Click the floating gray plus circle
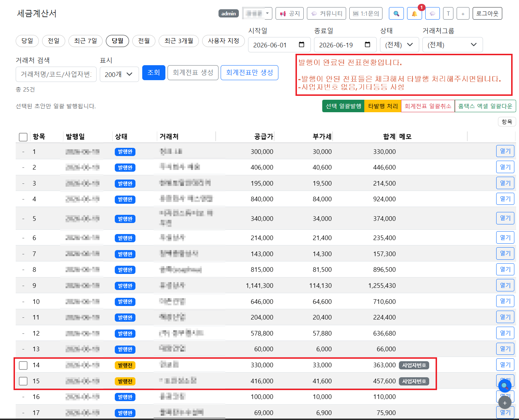This screenshot has height=420, width=519. pyautogui.click(x=504, y=403)
